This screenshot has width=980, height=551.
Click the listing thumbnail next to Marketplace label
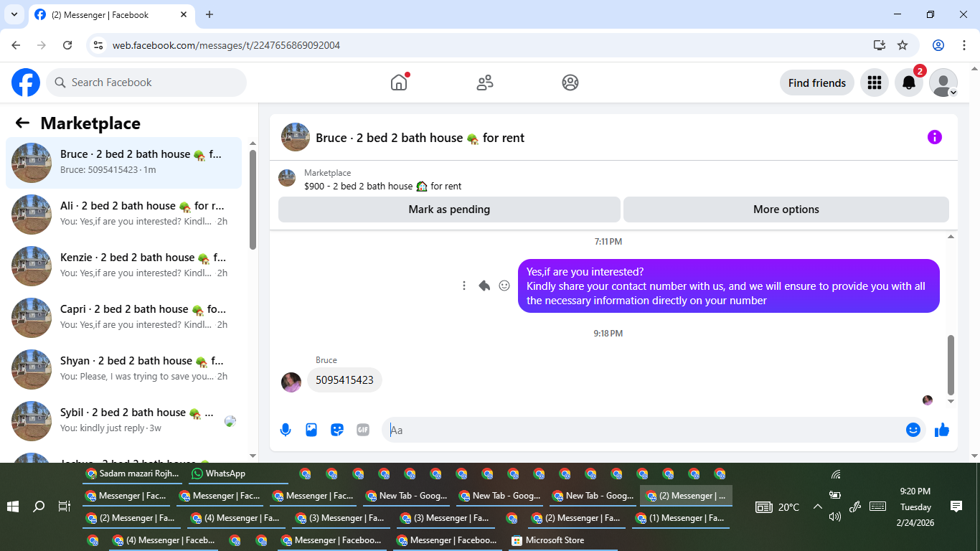(x=287, y=178)
